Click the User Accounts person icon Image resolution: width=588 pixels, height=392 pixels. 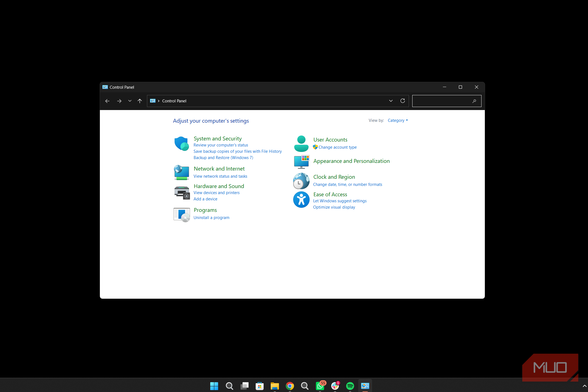pyautogui.click(x=301, y=143)
